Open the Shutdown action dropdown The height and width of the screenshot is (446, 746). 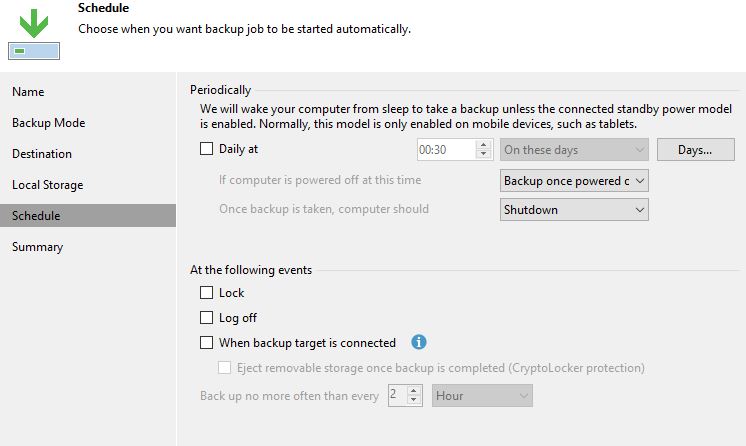click(x=574, y=210)
